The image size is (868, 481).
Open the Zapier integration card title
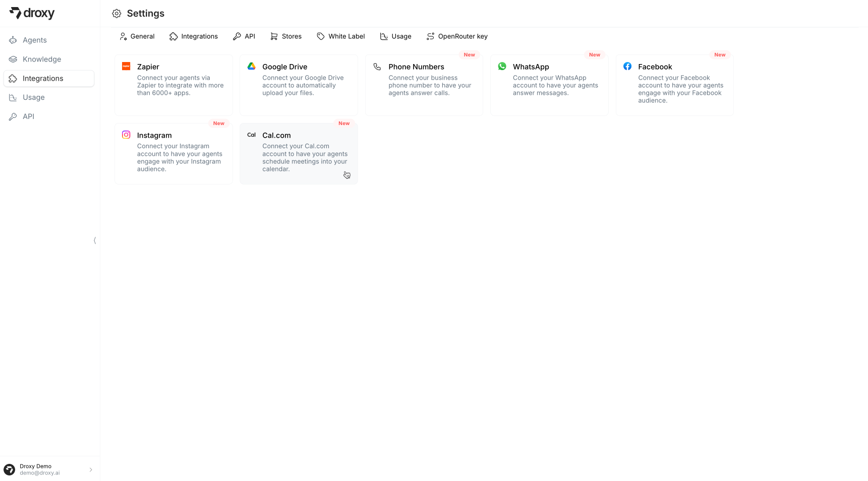(x=148, y=67)
